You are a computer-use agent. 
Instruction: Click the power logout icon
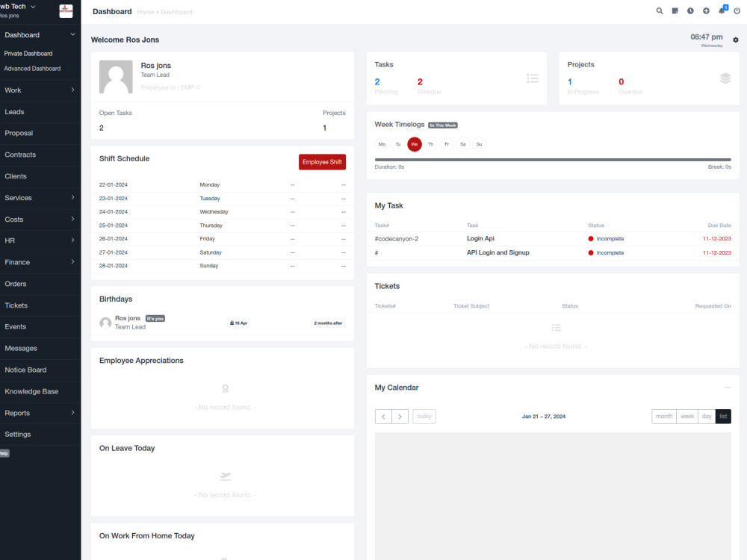[737, 11]
